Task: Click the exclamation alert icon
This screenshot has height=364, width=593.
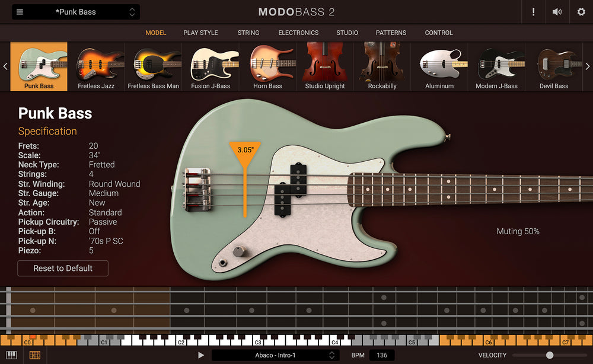Action: coord(533,12)
